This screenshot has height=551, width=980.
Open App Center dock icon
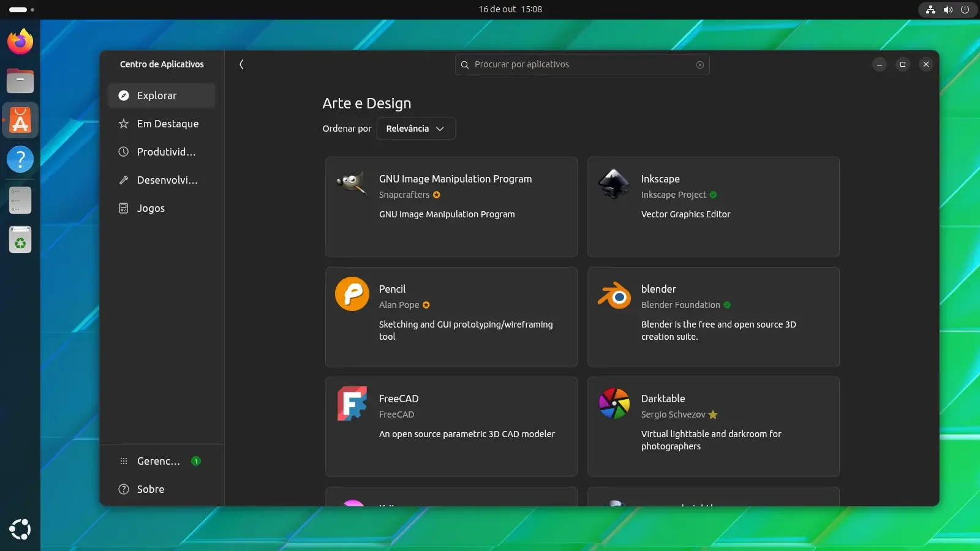[x=20, y=120]
